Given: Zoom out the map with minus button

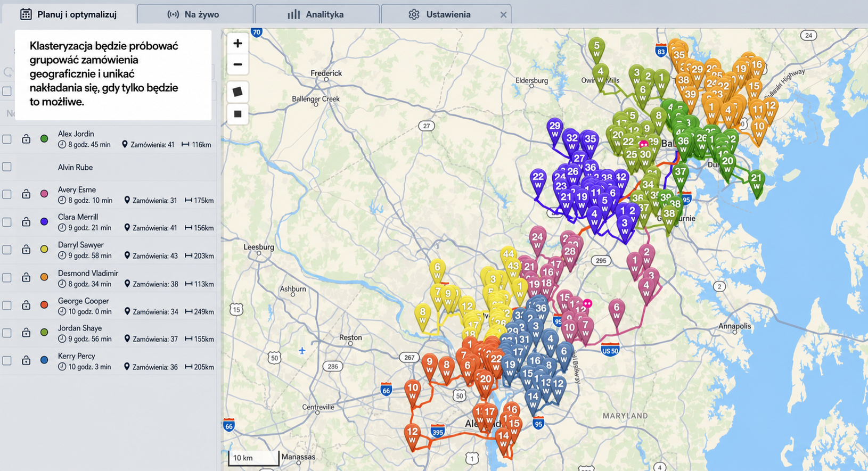Looking at the screenshot, I should click(x=238, y=64).
